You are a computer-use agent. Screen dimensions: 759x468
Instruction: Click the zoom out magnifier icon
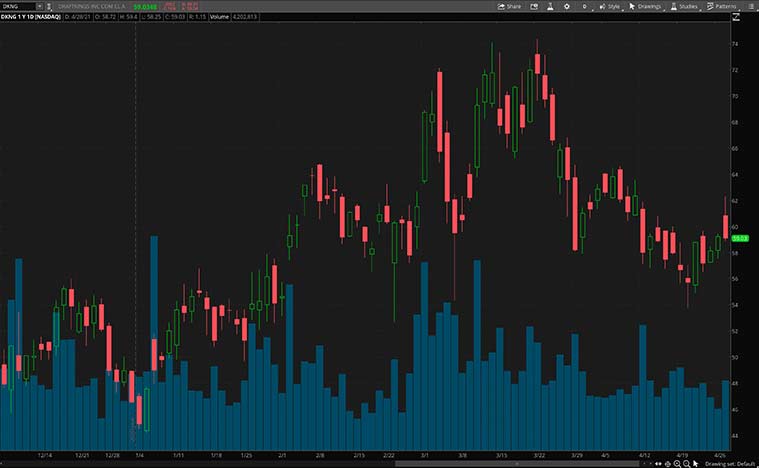pos(686,464)
